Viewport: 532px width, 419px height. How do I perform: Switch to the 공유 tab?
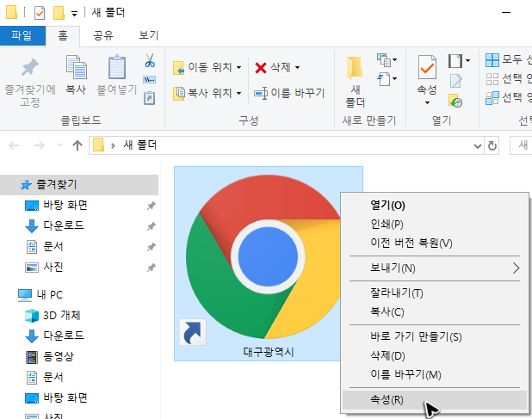pos(103,35)
